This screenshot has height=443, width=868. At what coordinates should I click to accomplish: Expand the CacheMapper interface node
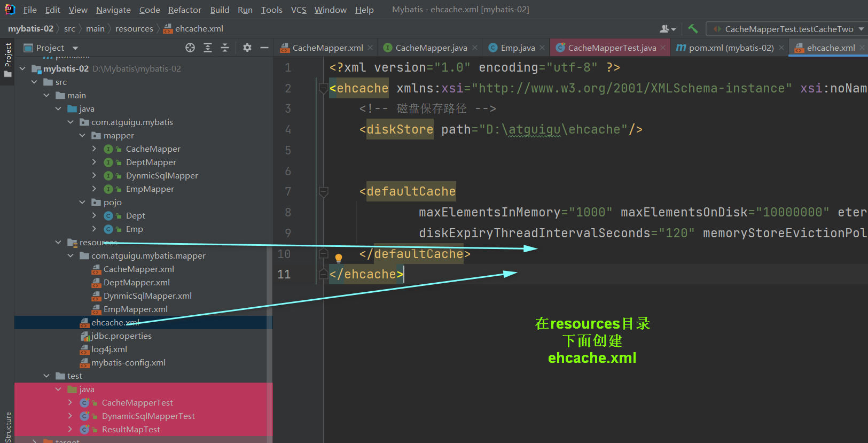pyautogui.click(x=94, y=149)
